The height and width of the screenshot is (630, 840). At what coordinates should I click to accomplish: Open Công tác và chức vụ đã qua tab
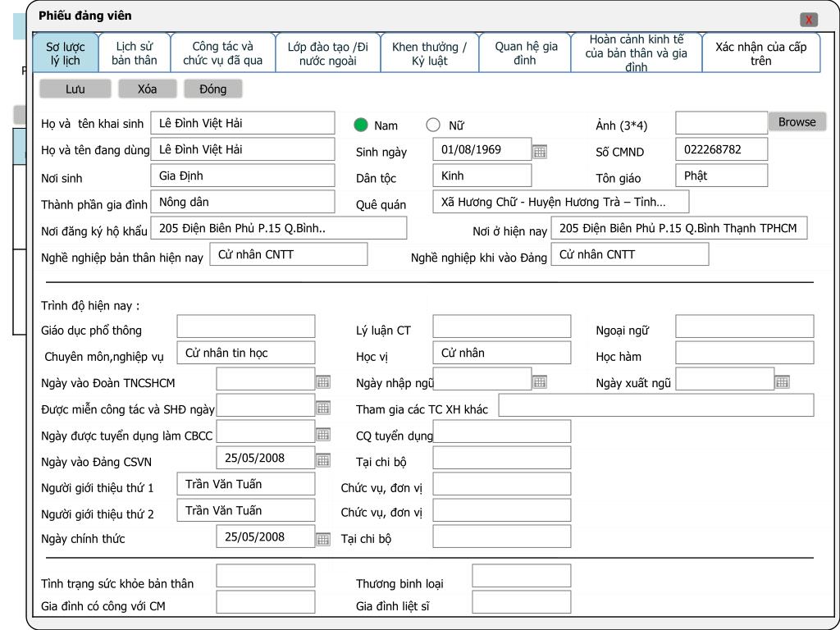pos(223,53)
